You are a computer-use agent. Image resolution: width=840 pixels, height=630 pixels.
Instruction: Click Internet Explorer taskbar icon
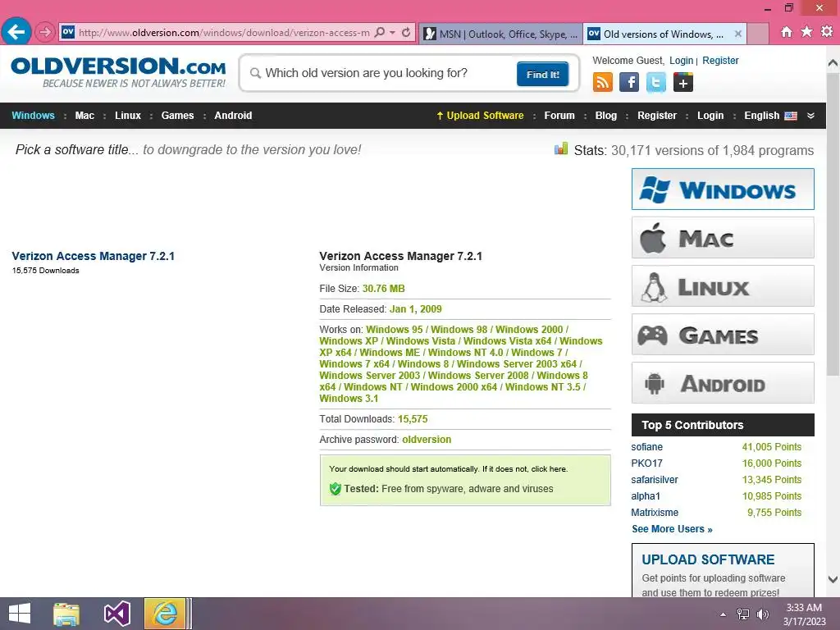click(x=165, y=614)
